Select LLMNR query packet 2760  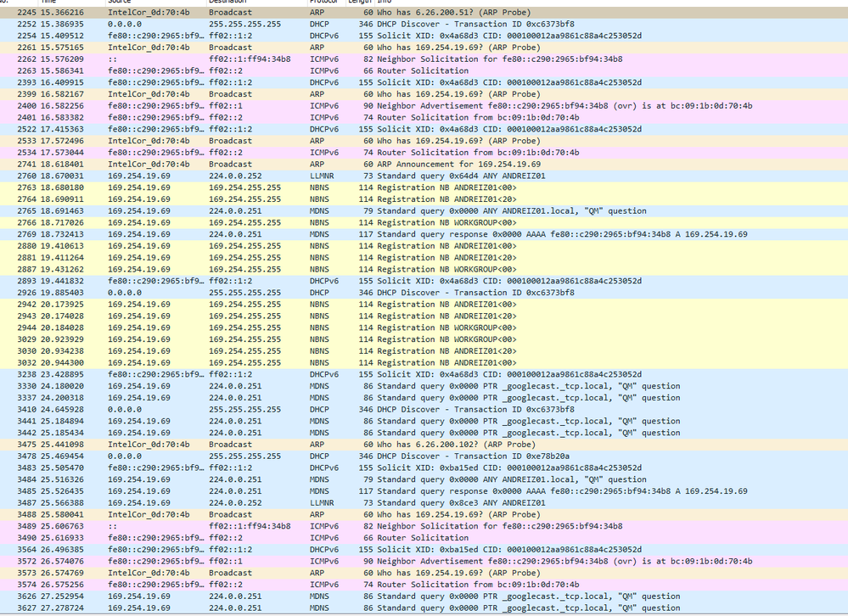pos(424,176)
